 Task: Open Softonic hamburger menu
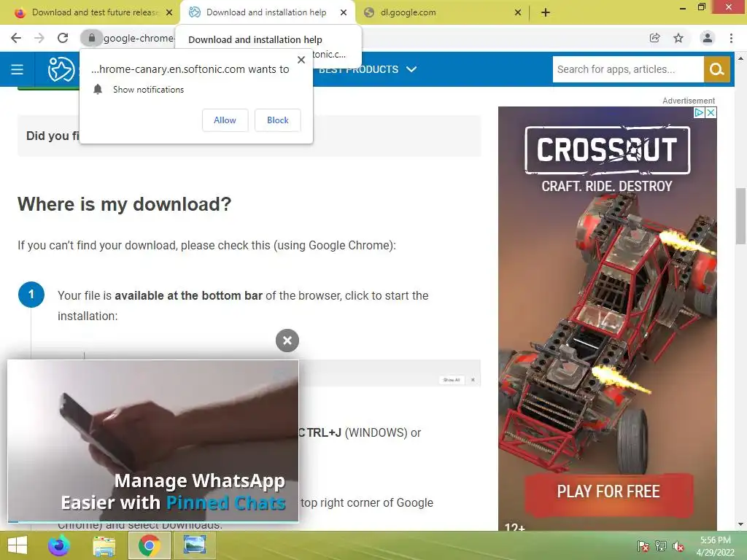[18, 69]
